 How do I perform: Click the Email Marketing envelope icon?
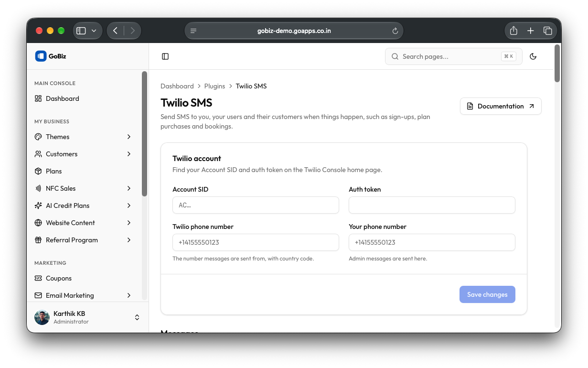click(x=38, y=295)
